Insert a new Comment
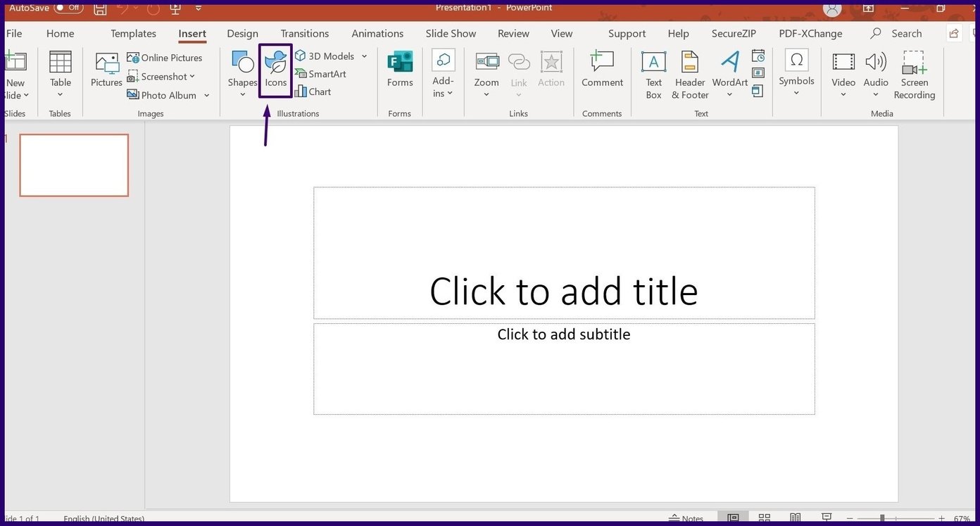Screen dimensions: 980x526 click(x=602, y=69)
